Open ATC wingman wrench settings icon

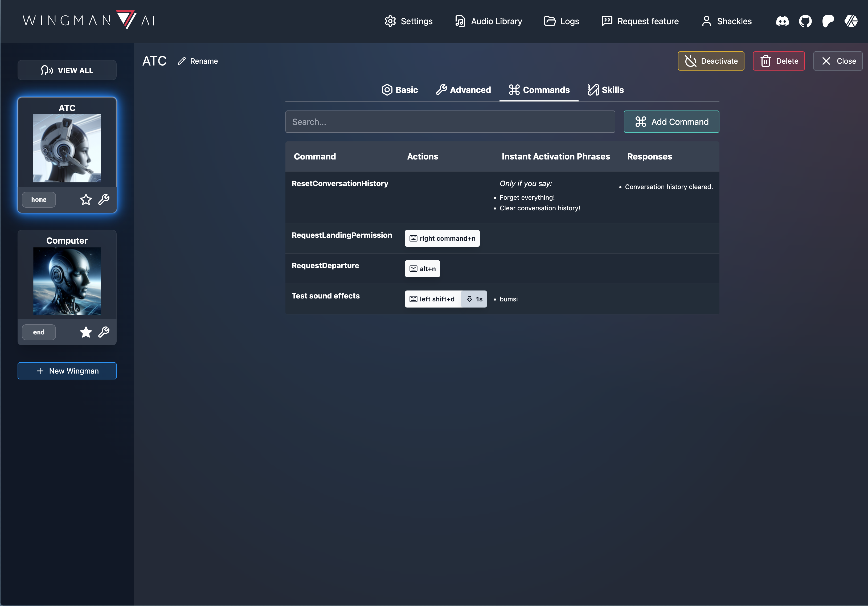(104, 199)
